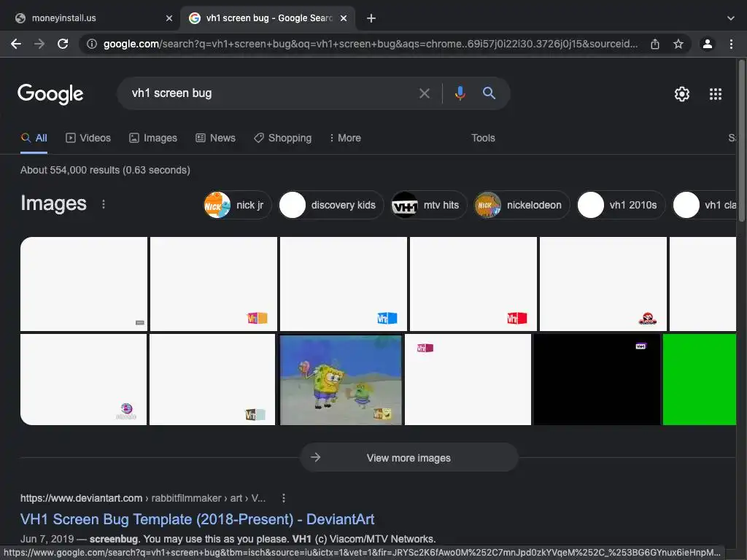Close the moneyinstall.us tab
The width and height of the screenshot is (747, 560).
click(169, 18)
